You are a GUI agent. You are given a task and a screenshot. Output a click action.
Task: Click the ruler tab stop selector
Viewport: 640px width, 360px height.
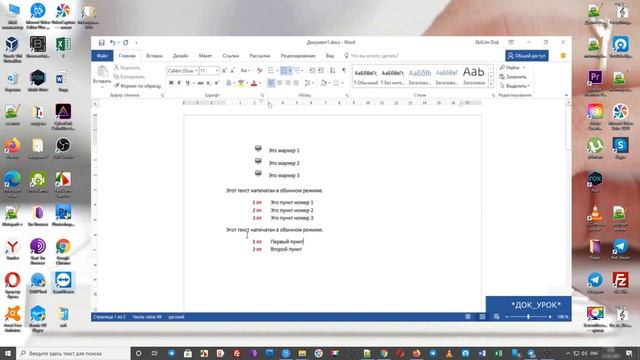tap(95, 104)
